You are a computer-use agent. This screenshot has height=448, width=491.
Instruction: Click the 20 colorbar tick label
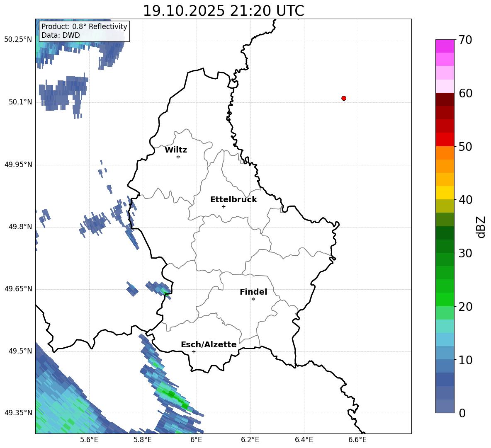point(466,307)
